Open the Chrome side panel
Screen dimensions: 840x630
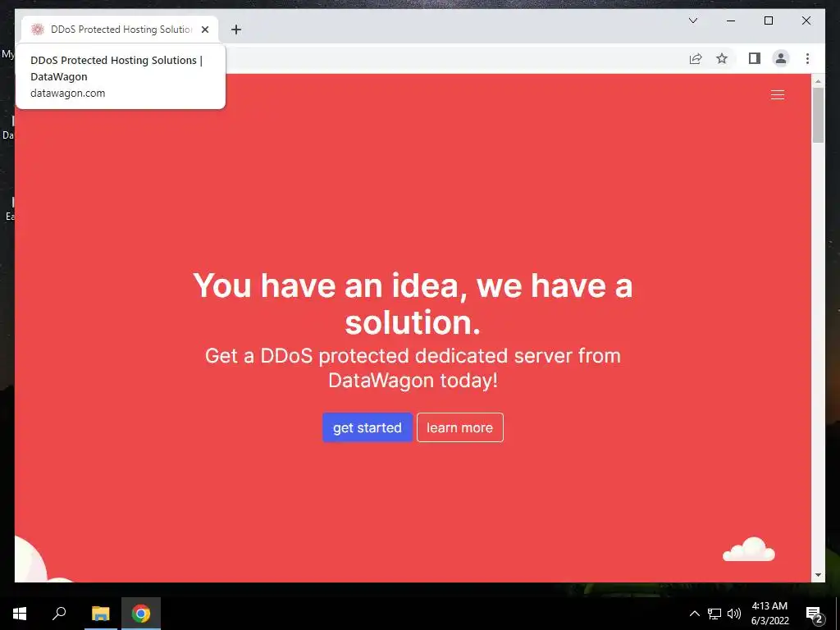coord(755,58)
